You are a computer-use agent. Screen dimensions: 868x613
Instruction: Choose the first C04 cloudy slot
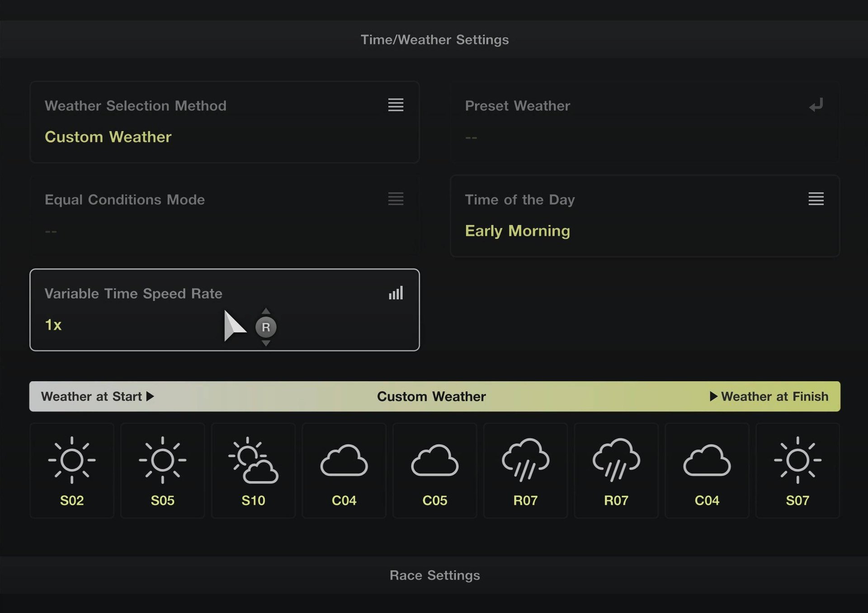pos(344,470)
